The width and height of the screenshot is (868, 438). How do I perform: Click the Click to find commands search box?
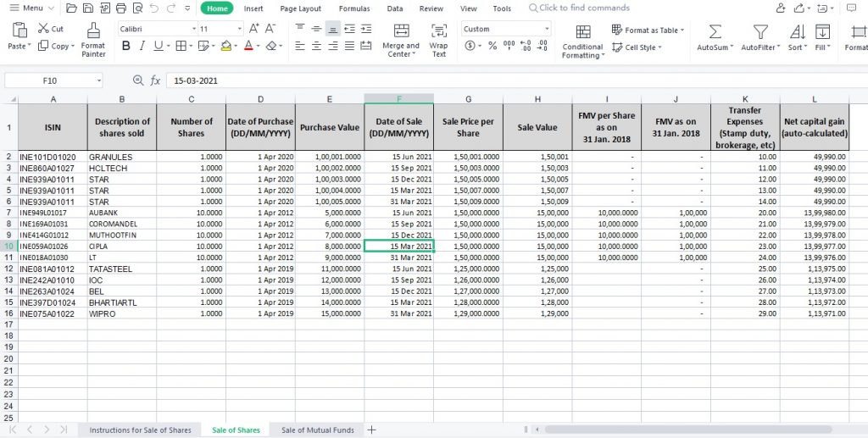[579, 8]
